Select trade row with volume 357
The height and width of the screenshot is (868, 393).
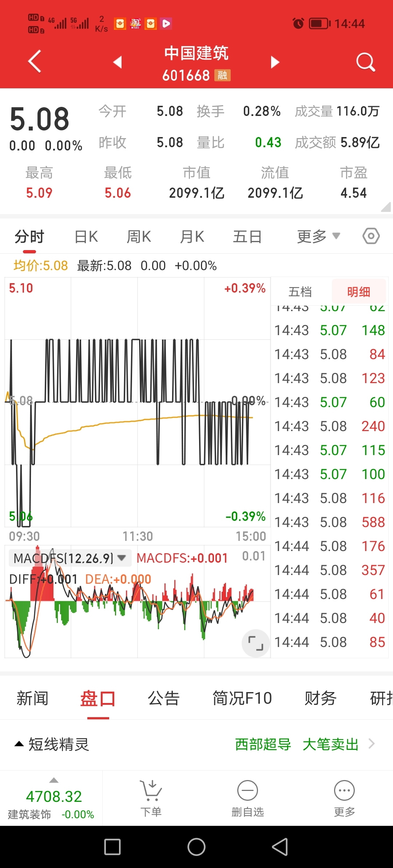tap(330, 570)
